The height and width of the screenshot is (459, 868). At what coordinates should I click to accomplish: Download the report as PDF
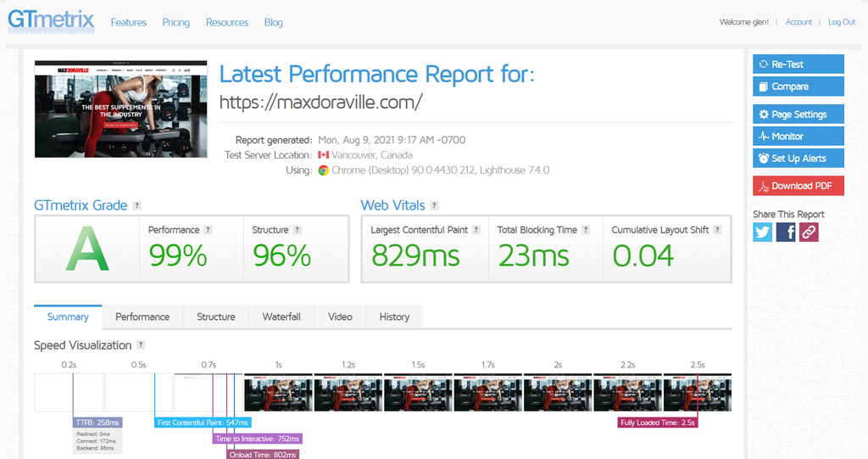pos(798,186)
